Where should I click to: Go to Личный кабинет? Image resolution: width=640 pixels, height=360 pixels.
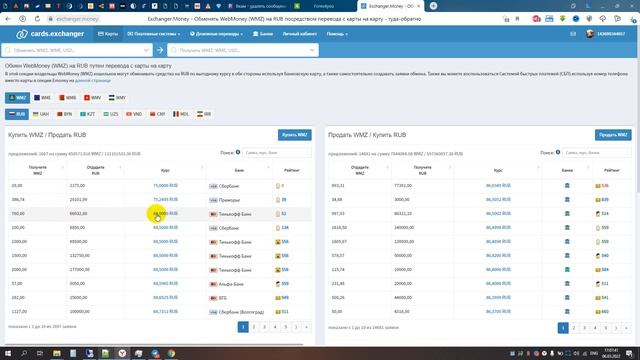click(x=300, y=34)
